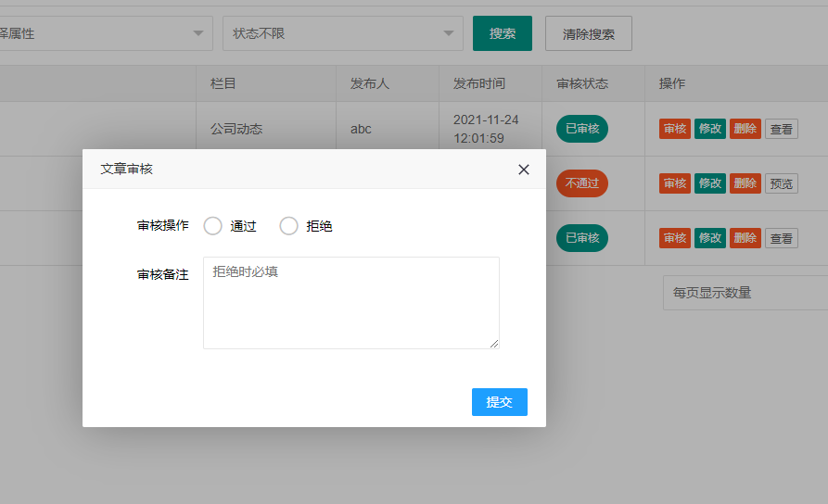Close the 文章审核 dialog with X
828x504 pixels.
coord(524,170)
